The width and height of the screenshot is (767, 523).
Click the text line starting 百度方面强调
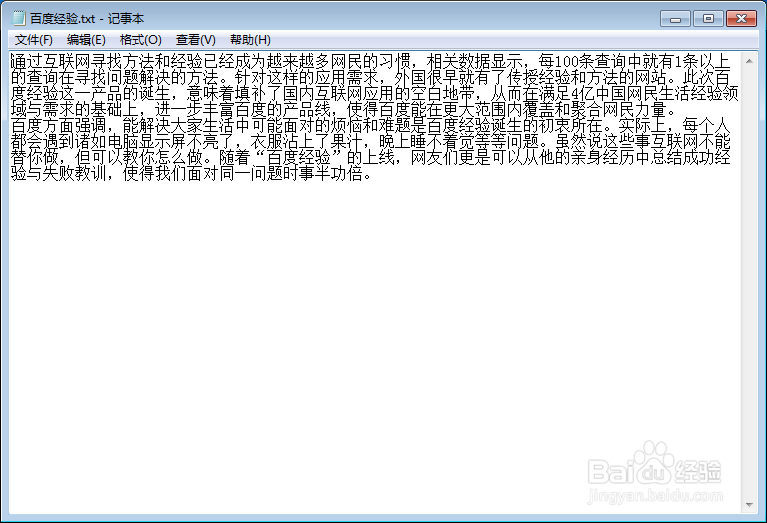pos(370,125)
